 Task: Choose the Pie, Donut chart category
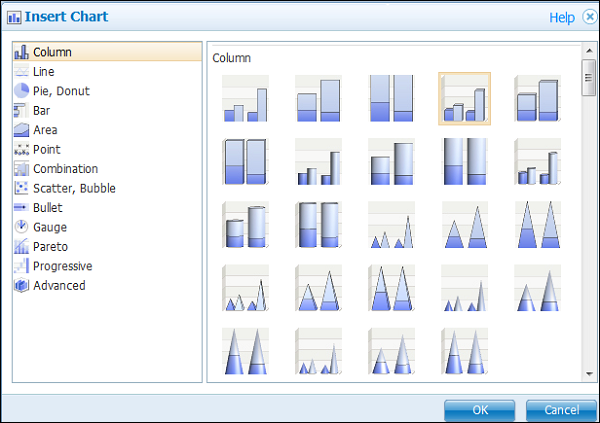(107, 91)
